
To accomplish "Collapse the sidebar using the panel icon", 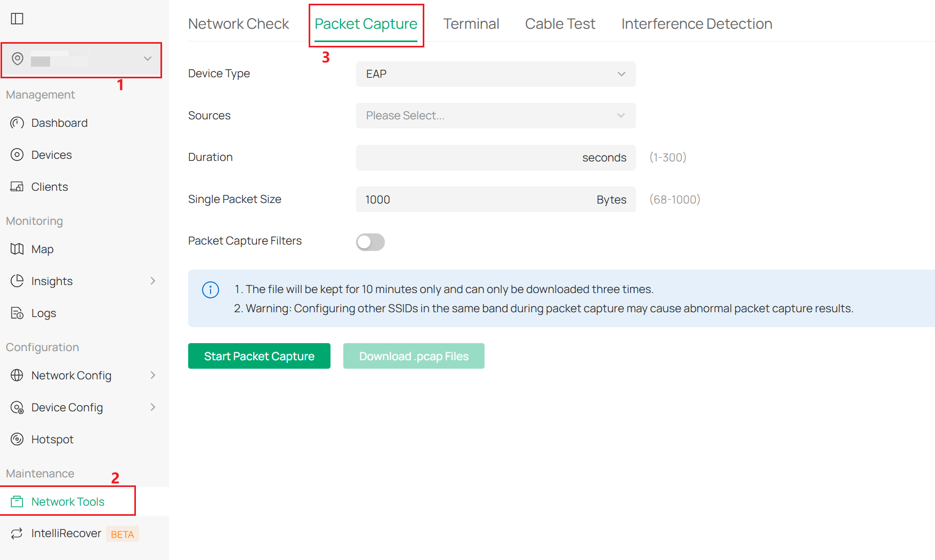I will point(17,18).
